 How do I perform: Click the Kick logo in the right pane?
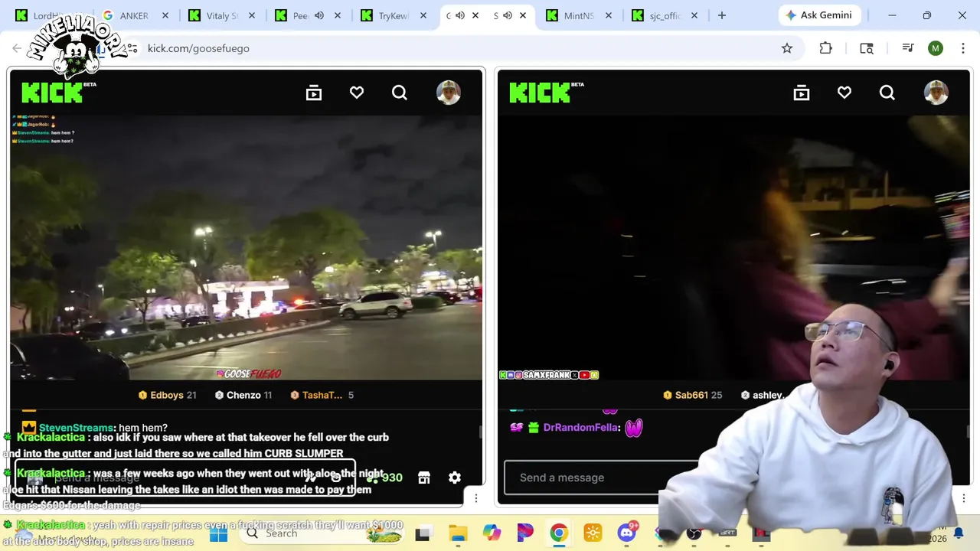(x=540, y=93)
